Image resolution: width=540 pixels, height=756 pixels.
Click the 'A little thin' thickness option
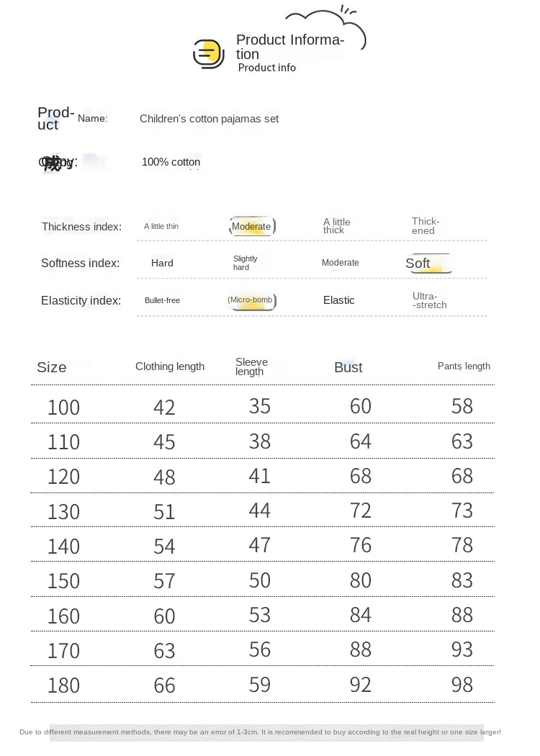pyautogui.click(x=161, y=227)
